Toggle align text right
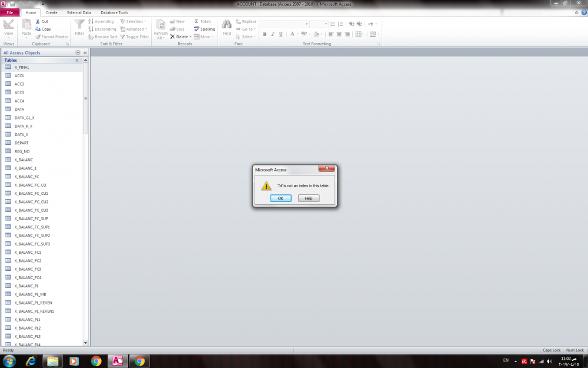This screenshot has width=588, height=368. (x=347, y=34)
